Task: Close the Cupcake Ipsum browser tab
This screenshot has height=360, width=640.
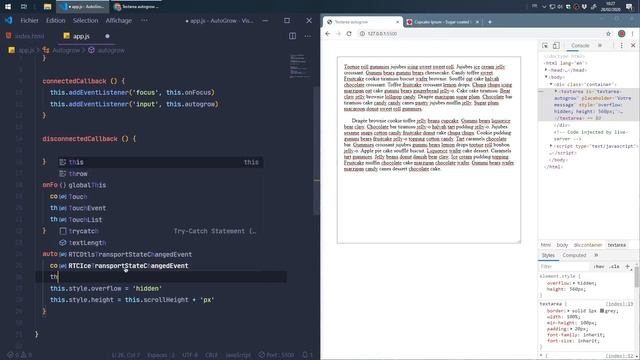Action: (x=477, y=22)
